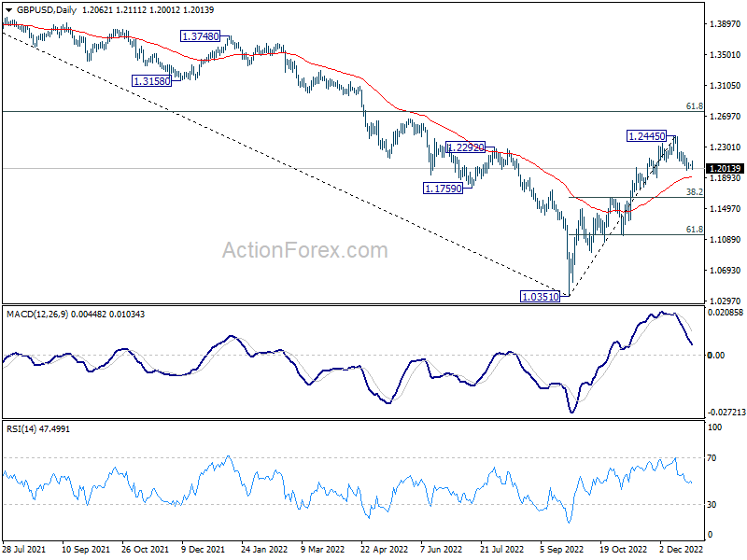The height and width of the screenshot is (560, 747).
Task: Select the 1.03510 low label
Action: pos(539,296)
